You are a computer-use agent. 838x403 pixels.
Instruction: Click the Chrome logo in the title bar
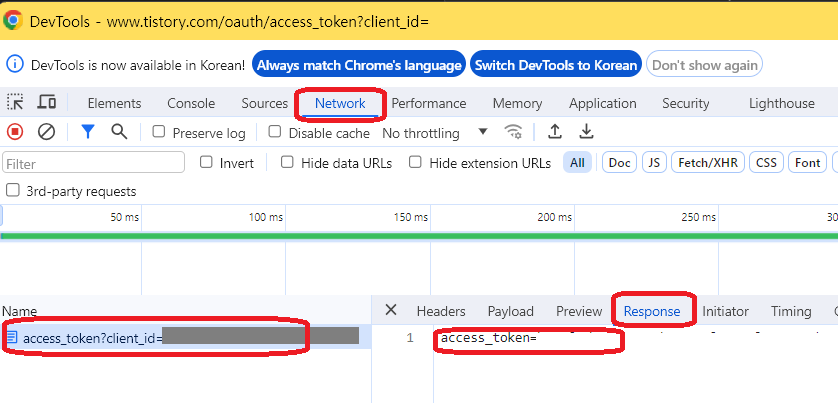click(x=13, y=20)
